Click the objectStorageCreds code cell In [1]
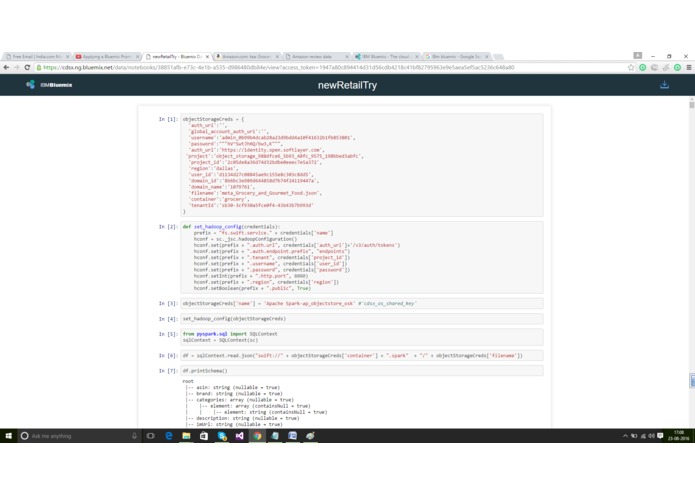This screenshot has height=494, width=695. tap(362, 165)
